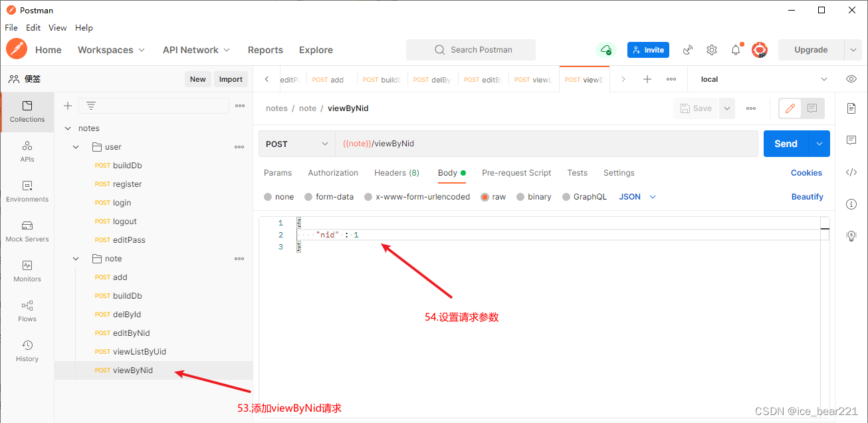Switch to the Authorization tab
Viewport: 868px width, 423px height.
tap(333, 173)
